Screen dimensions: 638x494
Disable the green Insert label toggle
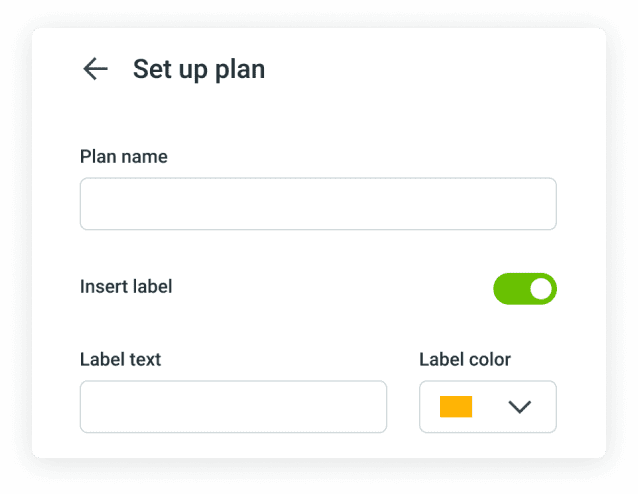[524, 289]
